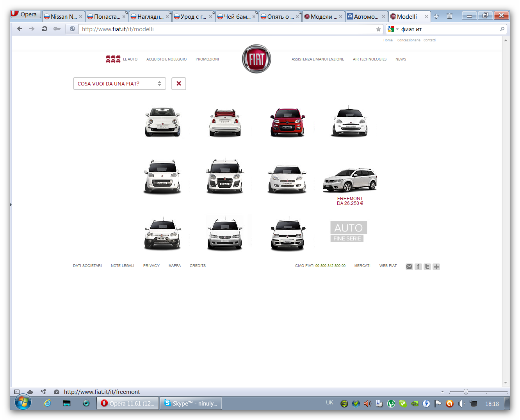The height and width of the screenshot is (420, 520).
Task: Open the Home link at page top
Action: click(388, 40)
